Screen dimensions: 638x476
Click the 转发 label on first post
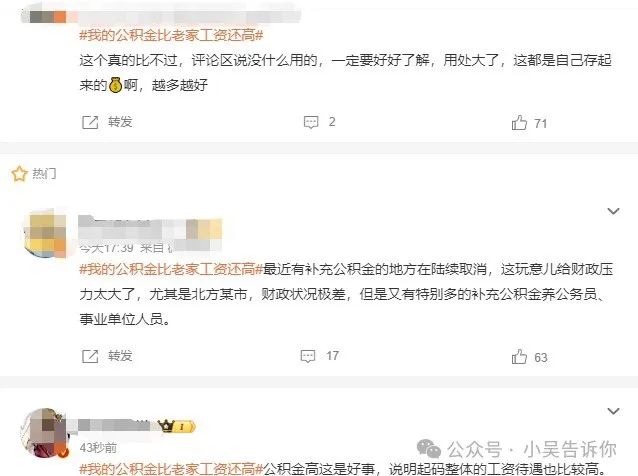(120, 122)
